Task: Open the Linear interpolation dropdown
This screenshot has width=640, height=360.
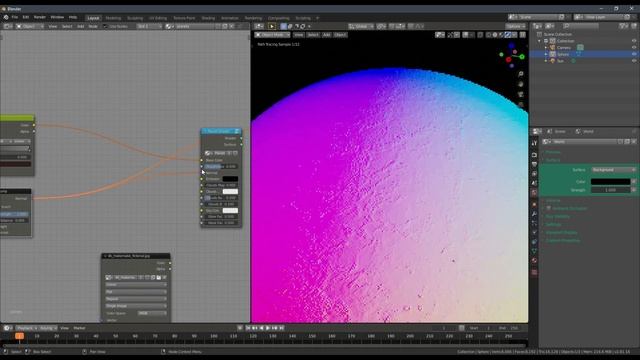Action: pos(136,284)
